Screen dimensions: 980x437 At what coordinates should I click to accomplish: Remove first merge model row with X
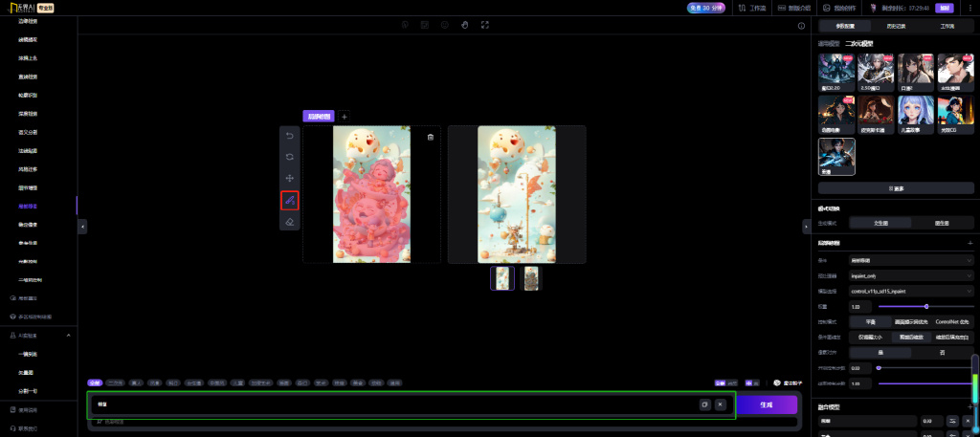point(969,421)
